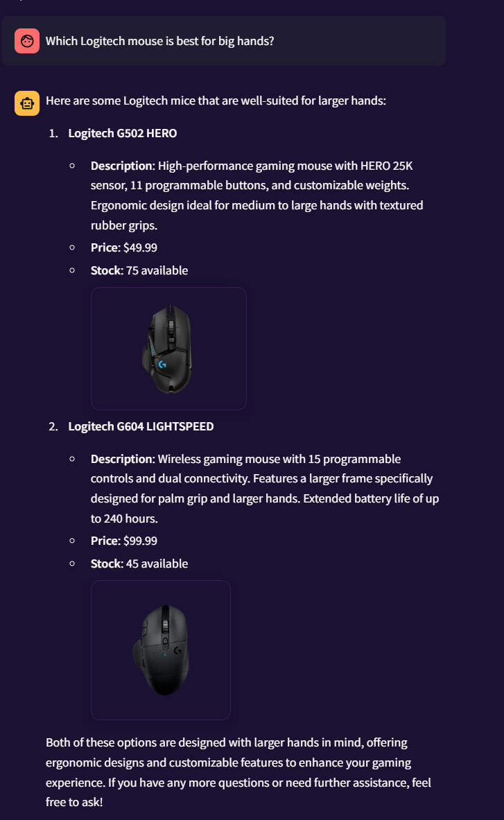The image size is (504, 820).
Task: Select the Logitech G604 LIGHTSPEED heading
Action: (141, 426)
